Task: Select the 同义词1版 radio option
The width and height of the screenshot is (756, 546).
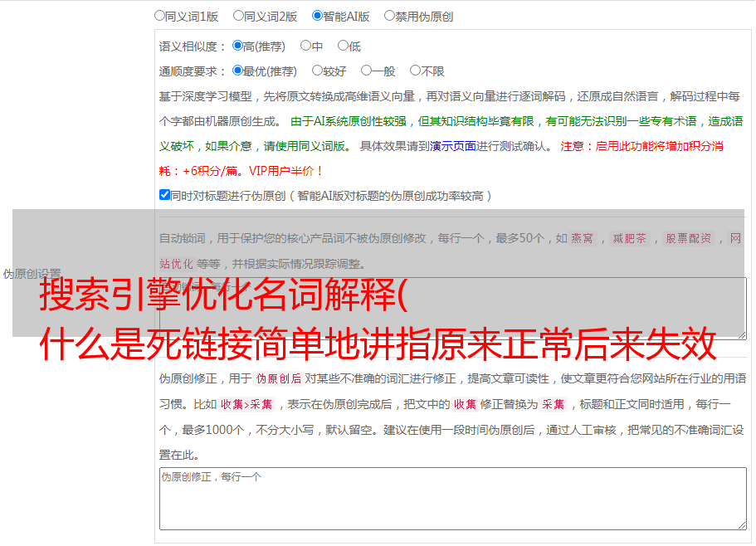Action: pos(159,16)
